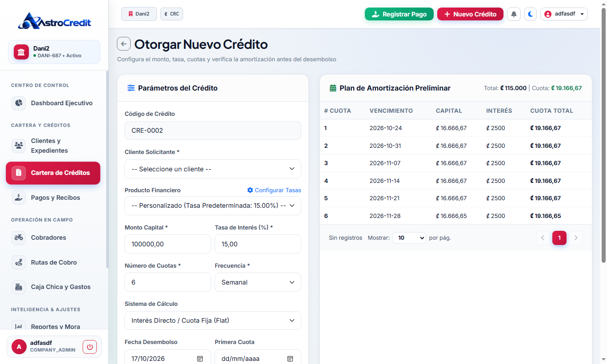Go to Dashboard Ejecutivo
This screenshot has width=607, height=364.
pos(53,103)
